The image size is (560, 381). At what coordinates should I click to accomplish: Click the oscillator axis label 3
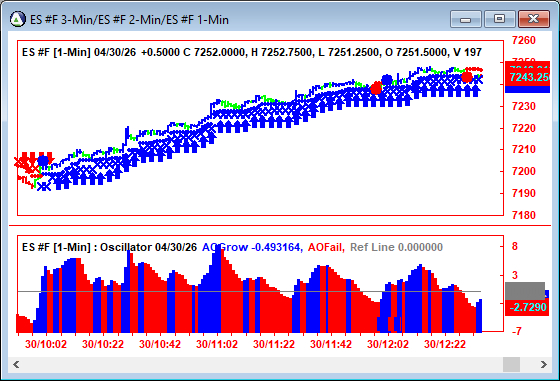515,275
